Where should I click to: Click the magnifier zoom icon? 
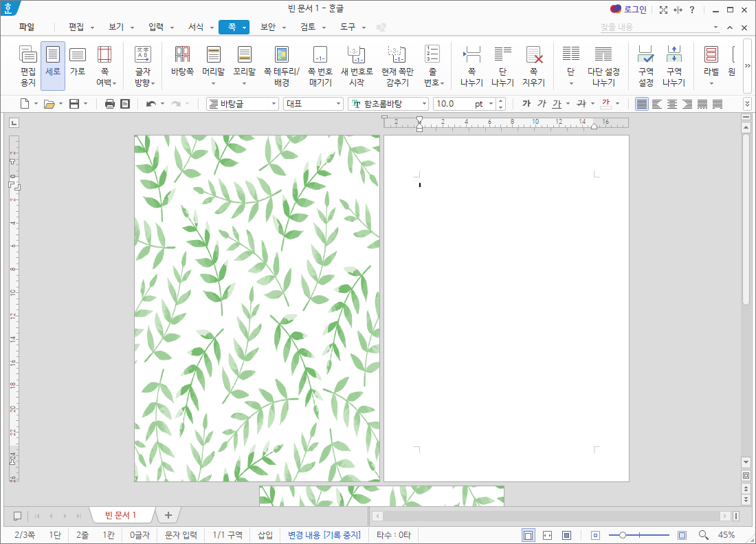[704, 535]
